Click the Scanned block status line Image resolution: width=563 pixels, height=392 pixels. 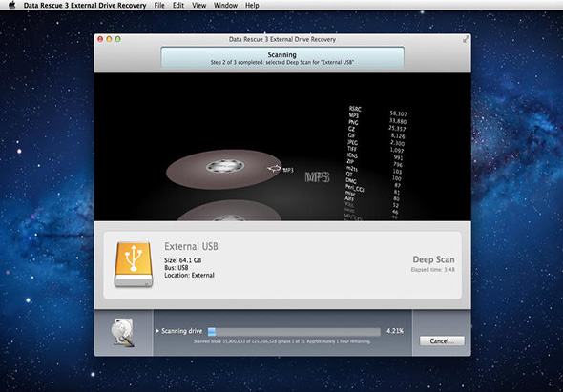(x=282, y=341)
